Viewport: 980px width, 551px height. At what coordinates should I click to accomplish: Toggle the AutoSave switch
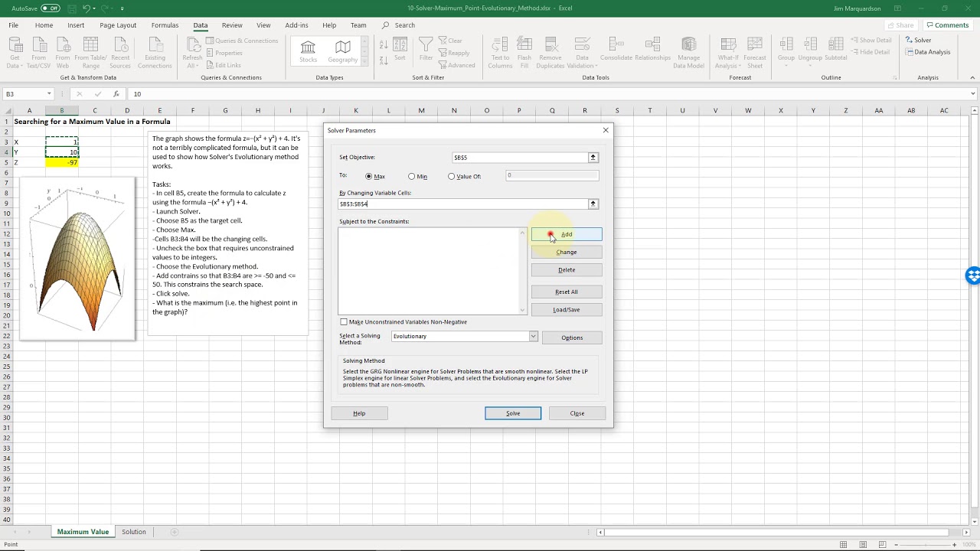(50, 8)
